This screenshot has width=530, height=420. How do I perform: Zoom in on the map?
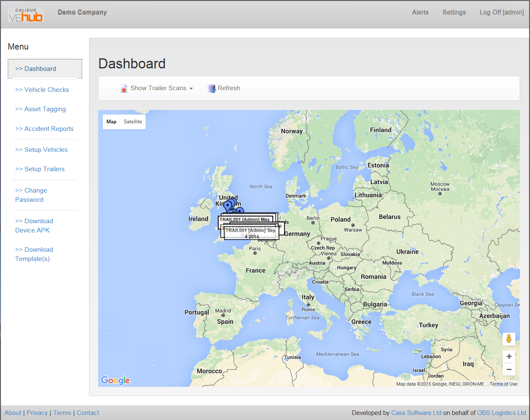pyautogui.click(x=509, y=356)
